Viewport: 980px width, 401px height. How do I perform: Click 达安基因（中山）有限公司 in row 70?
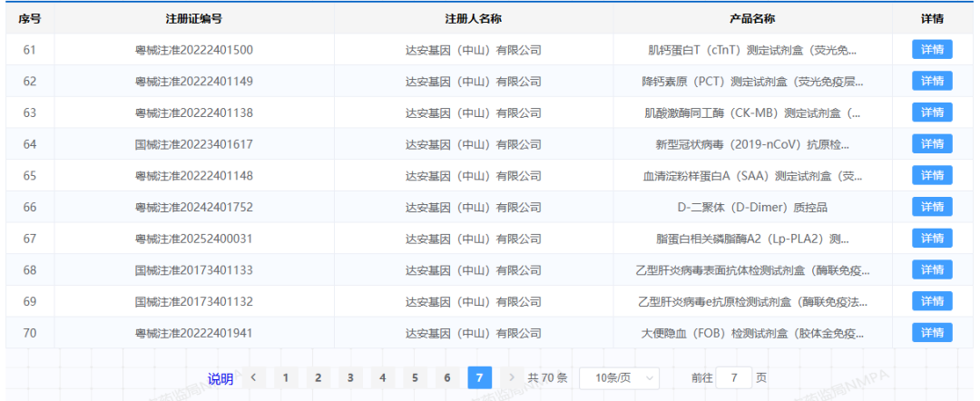[473, 333]
